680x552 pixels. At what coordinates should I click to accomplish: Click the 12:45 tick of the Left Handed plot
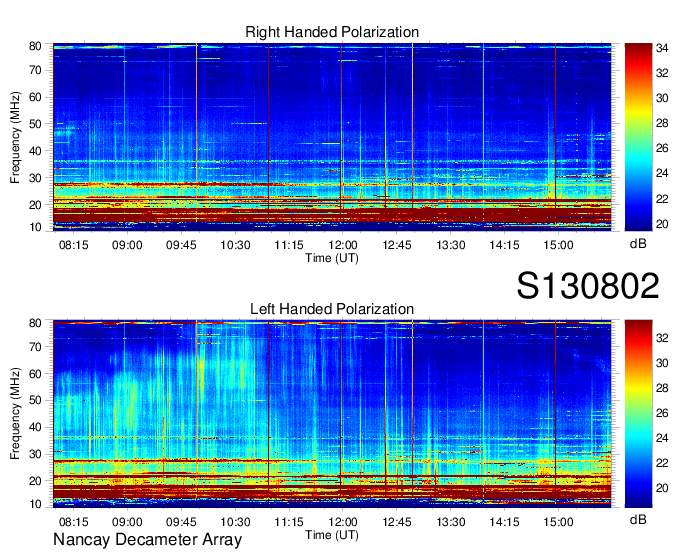(396, 522)
